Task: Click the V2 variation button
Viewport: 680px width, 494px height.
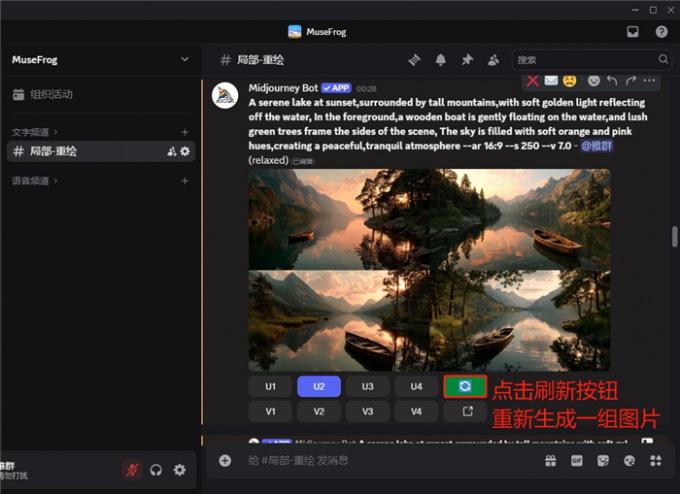Action: 319,411
